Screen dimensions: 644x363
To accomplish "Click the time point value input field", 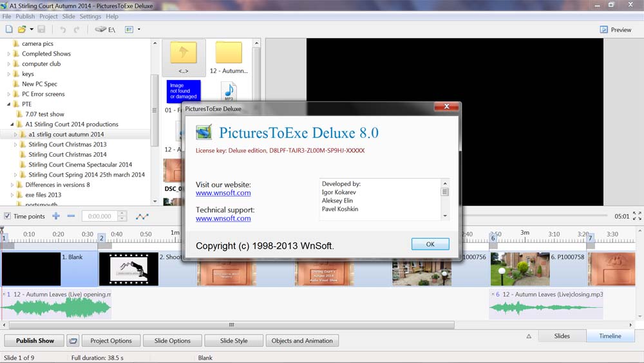I will click(x=100, y=216).
